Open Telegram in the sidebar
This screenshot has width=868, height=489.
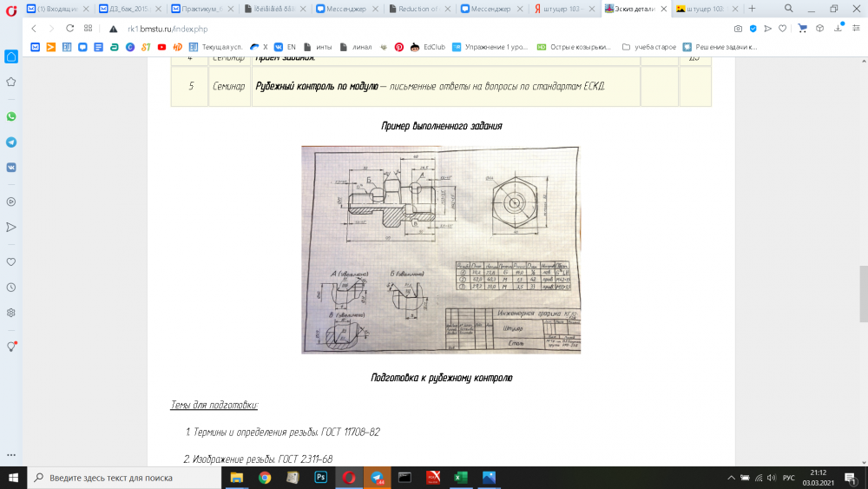(11, 142)
